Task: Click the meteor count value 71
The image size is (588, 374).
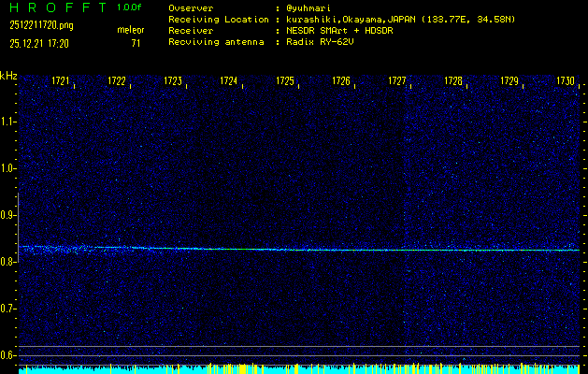Action: [136, 43]
